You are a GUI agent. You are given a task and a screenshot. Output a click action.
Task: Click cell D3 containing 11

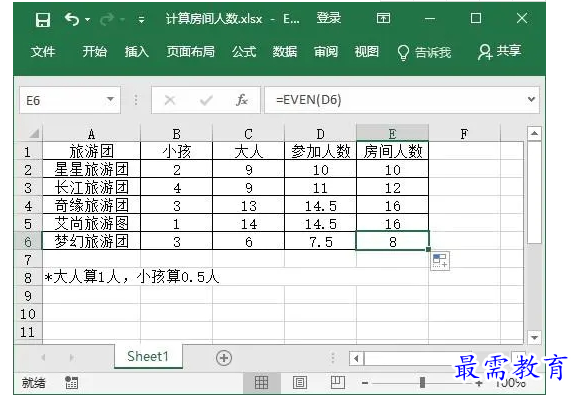320,187
